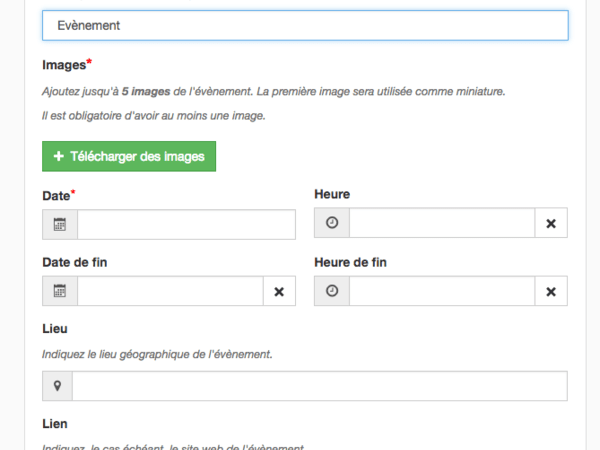
Task: Clear the Heure de fin field with X
Action: pos(550,291)
